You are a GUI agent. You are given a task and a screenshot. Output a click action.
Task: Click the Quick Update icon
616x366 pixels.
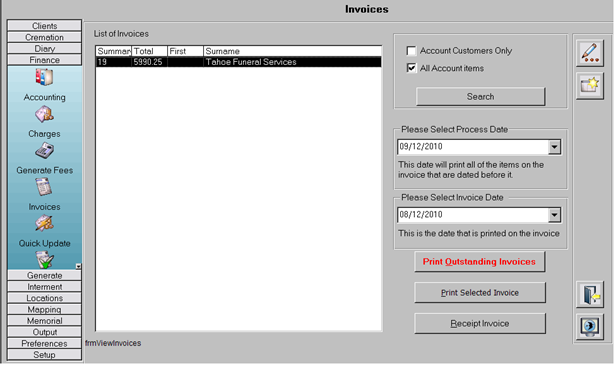click(x=44, y=223)
